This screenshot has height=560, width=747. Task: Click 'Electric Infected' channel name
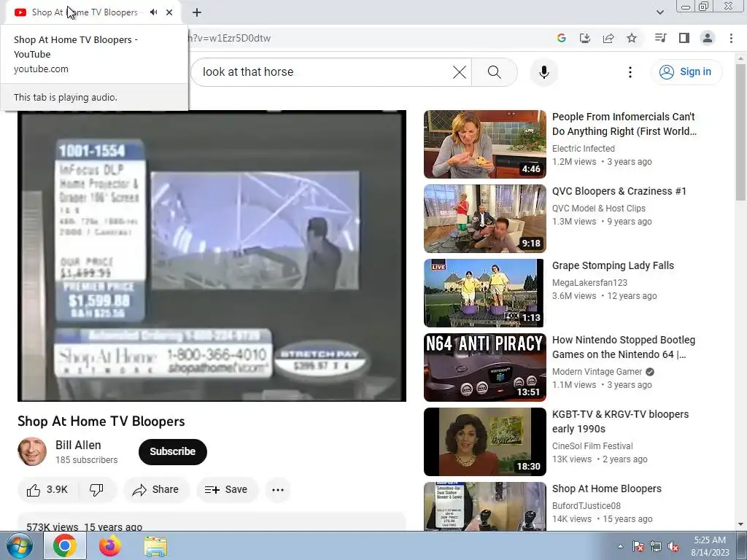click(x=584, y=149)
